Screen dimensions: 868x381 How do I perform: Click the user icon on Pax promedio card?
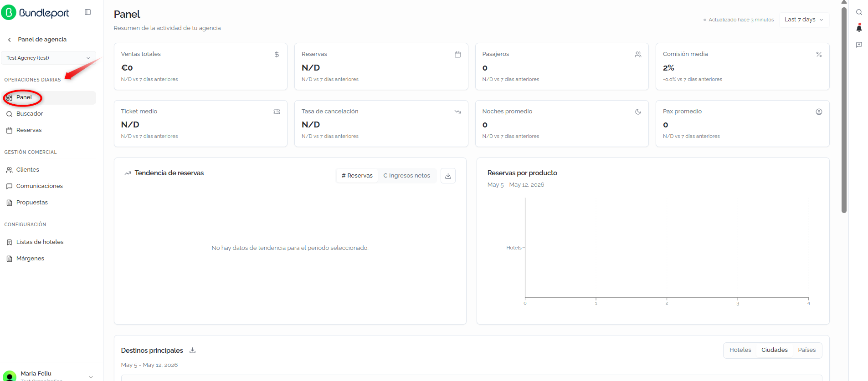819,112
